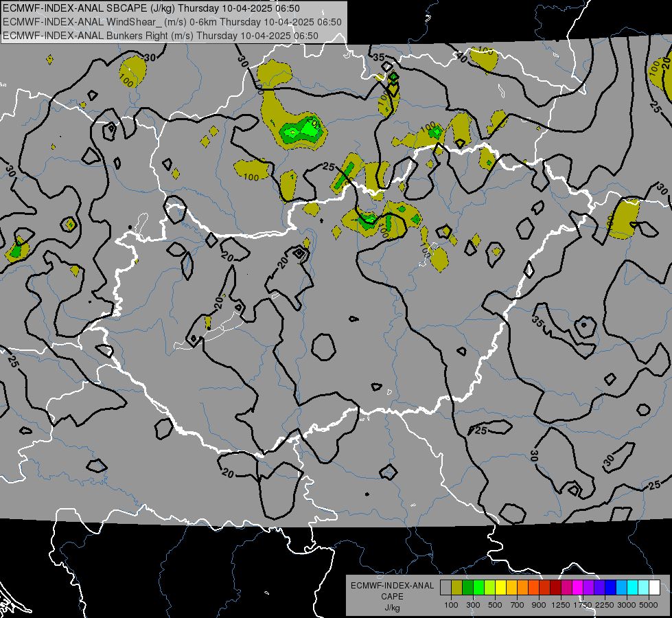Select the bright green legend swatch
This screenshot has height=618, width=672.
tap(478, 588)
